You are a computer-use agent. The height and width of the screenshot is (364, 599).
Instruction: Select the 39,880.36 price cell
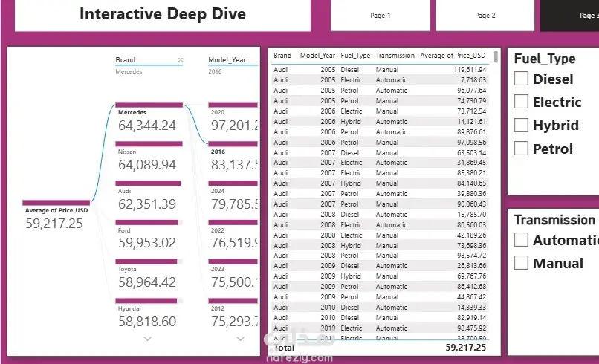point(471,194)
